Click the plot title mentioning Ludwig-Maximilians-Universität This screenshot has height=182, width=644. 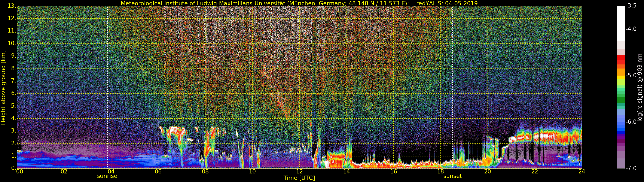pos(299,3)
